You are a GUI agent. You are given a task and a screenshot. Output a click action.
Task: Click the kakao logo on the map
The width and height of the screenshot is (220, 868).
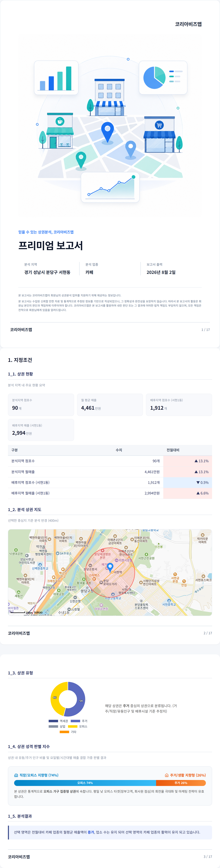38,612
